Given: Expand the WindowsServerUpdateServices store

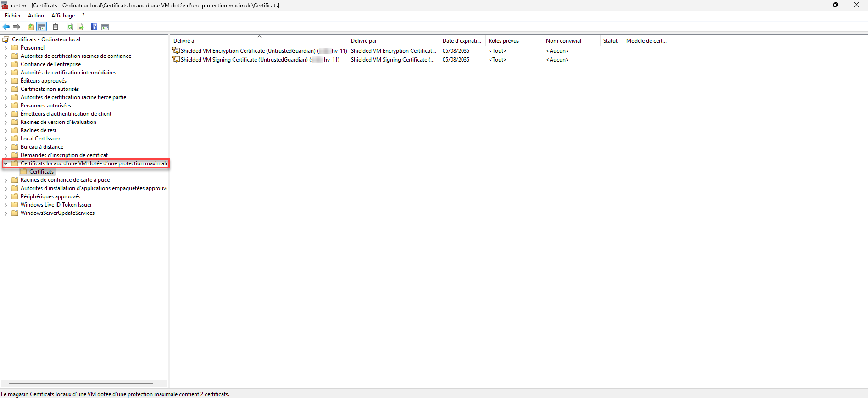Looking at the screenshot, I should [x=6, y=213].
